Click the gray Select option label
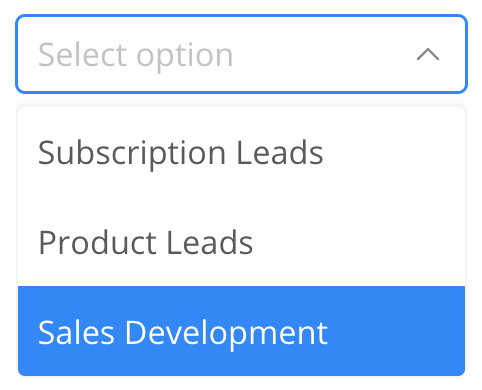Screen dimensions: 482x390 tap(135, 55)
